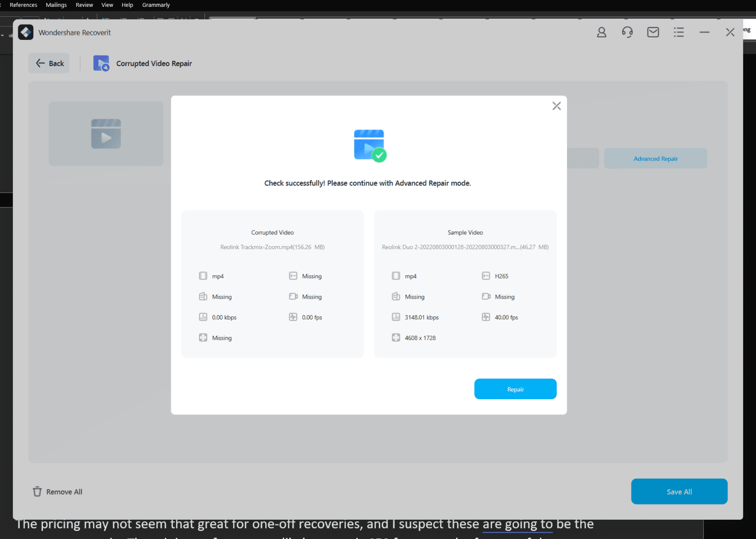The width and height of the screenshot is (756, 539).
Task: Click the back arrow icon
Action: (x=40, y=63)
